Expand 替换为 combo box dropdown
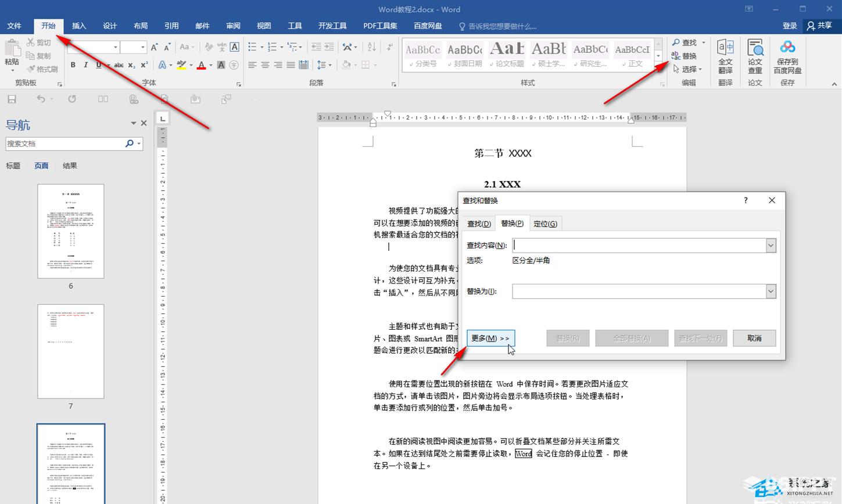 coord(771,291)
